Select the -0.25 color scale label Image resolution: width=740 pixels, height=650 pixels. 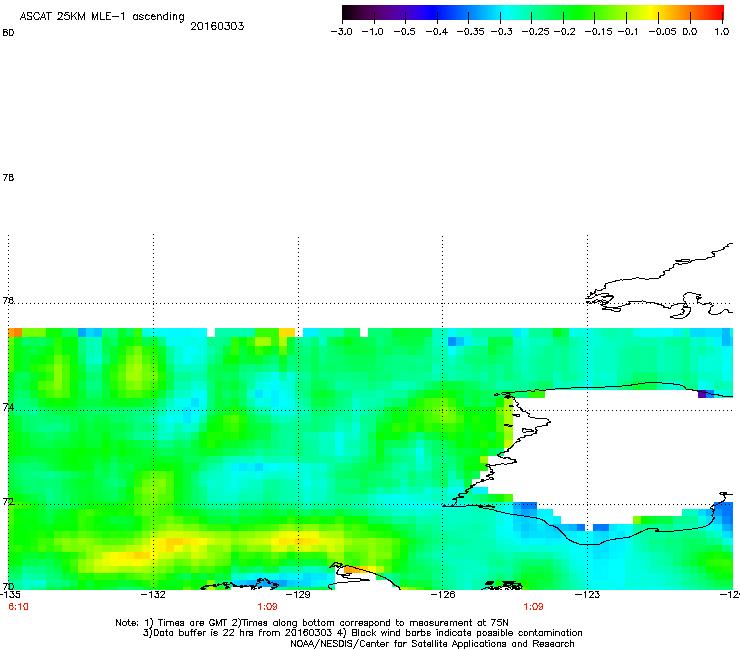pyautogui.click(x=535, y=32)
